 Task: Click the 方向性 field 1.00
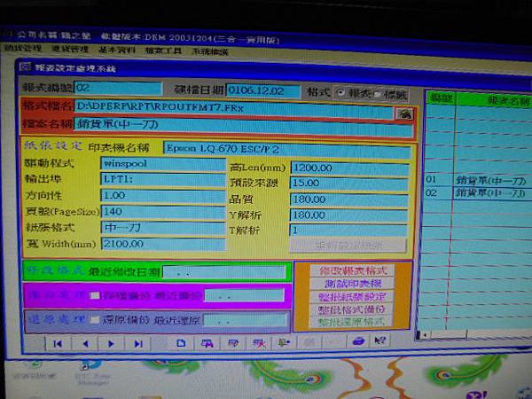click(x=163, y=196)
